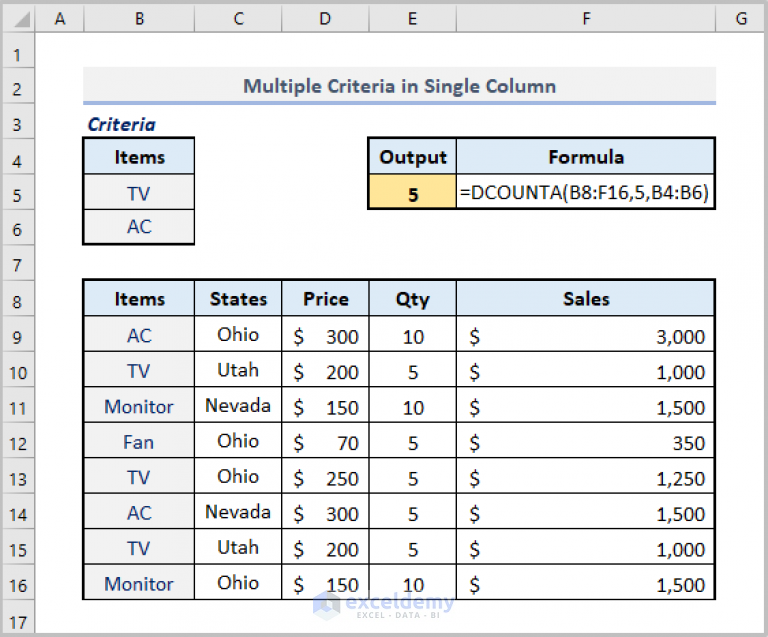Select column F header

(x=586, y=19)
